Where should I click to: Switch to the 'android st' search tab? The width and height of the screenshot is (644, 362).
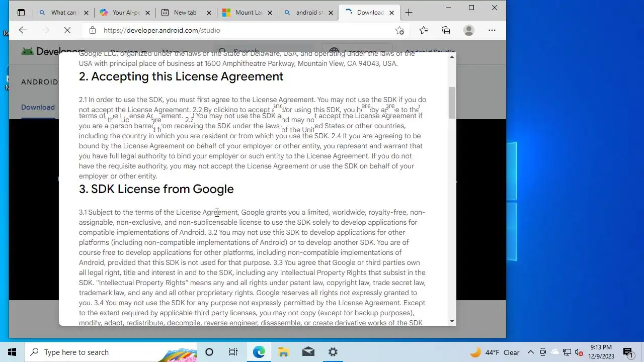[309, 13]
